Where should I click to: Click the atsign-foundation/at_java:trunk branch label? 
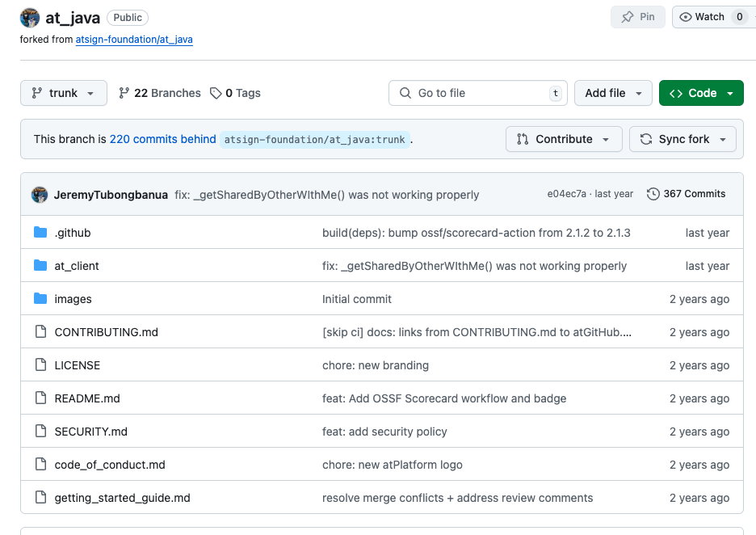pos(315,140)
